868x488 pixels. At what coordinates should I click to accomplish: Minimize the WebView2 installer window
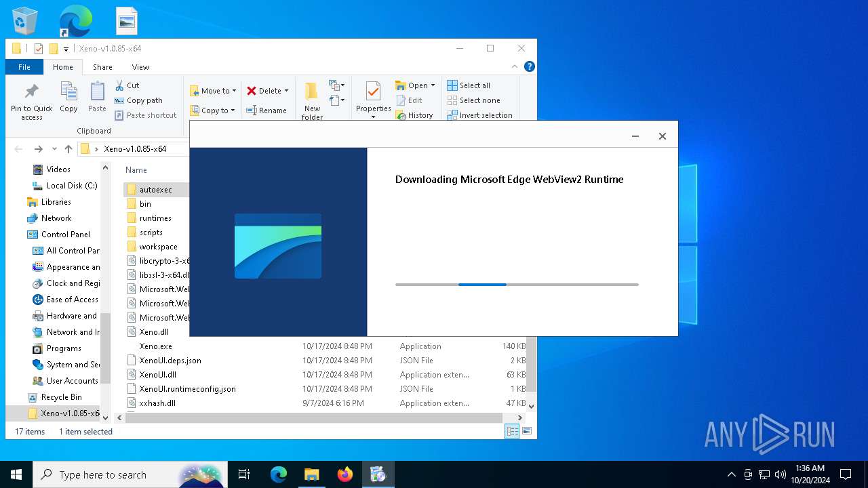pos(635,136)
